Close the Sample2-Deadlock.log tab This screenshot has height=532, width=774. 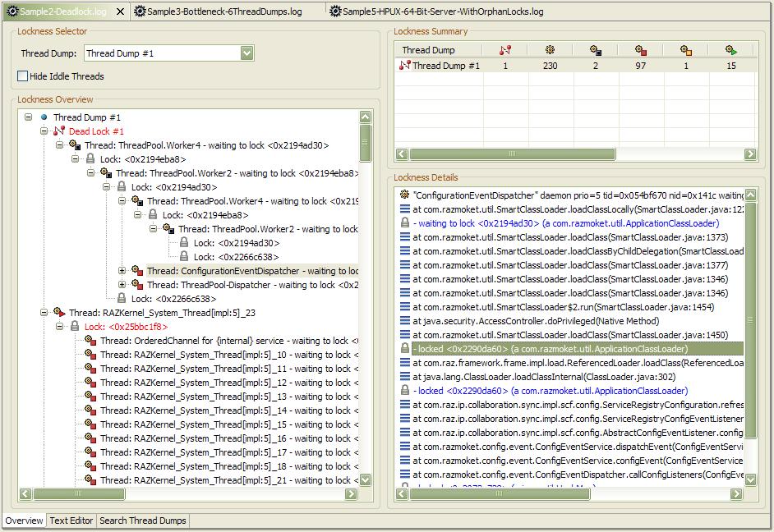click(x=120, y=11)
